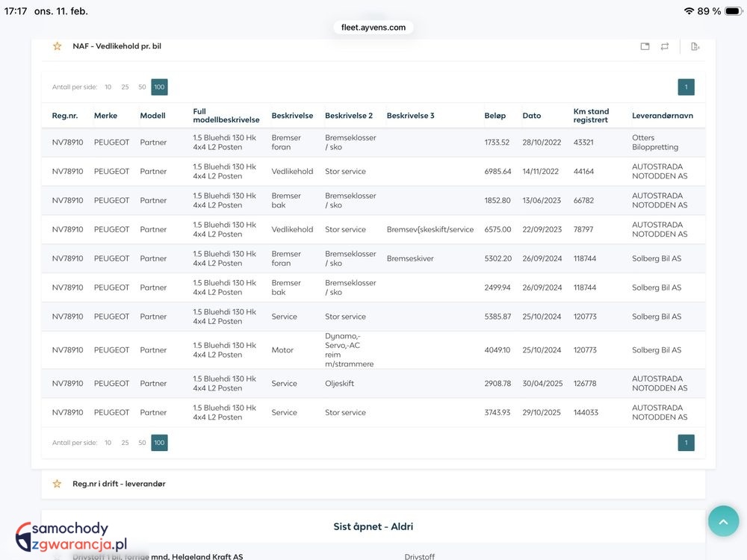Image resolution: width=747 pixels, height=560 pixels.
Task: Go to page 1 in bottom pagination
Action: (x=686, y=443)
